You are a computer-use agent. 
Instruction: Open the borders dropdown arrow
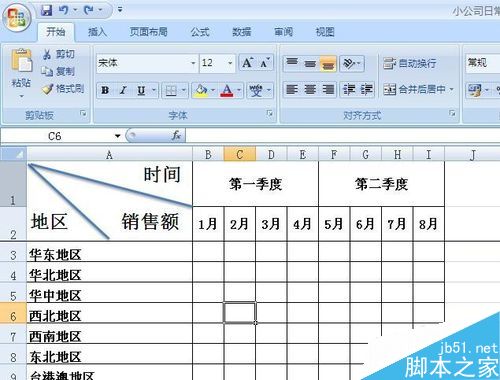[184, 90]
